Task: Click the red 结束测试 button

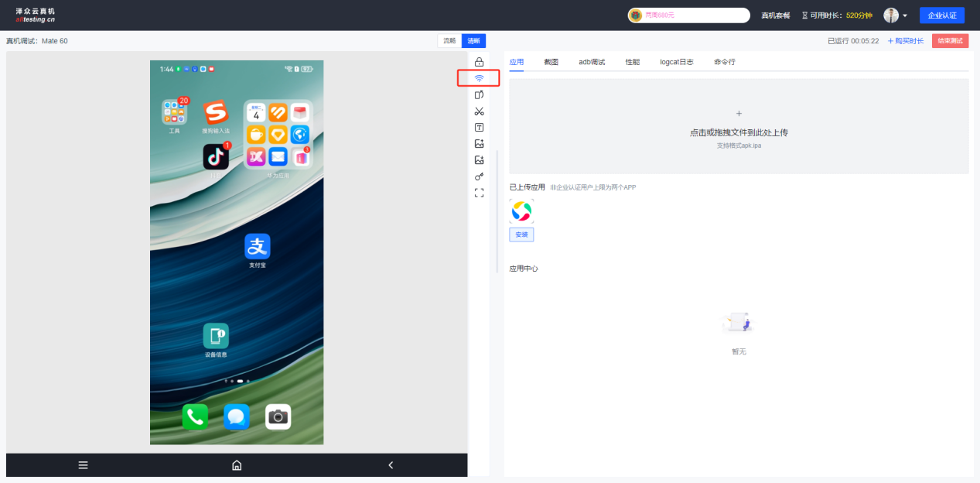Action: pyautogui.click(x=950, y=41)
